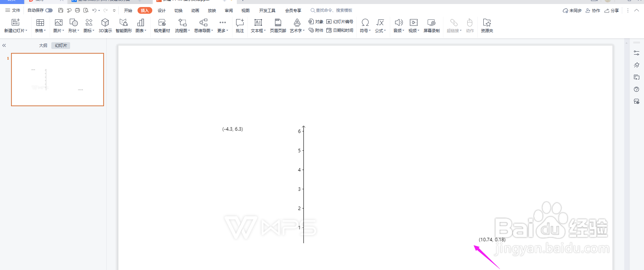Select slide 1 thumbnail
644x270 pixels.
tap(57, 79)
